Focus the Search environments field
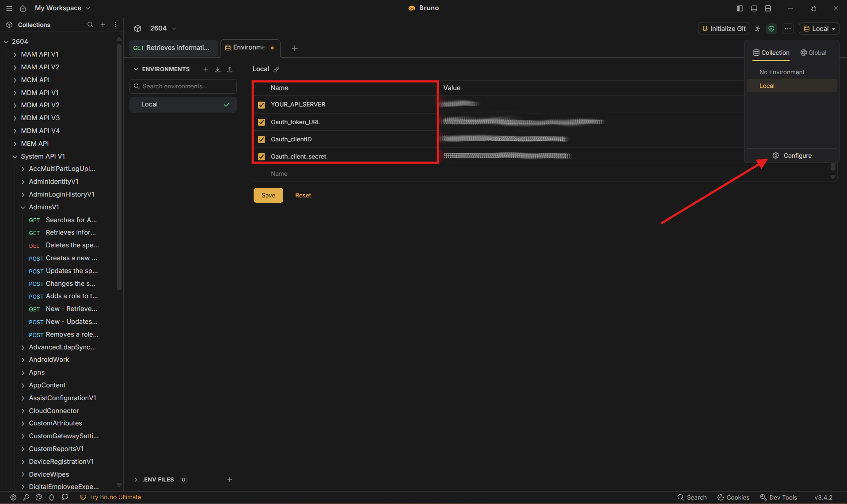The width and height of the screenshot is (847, 504). pos(183,86)
